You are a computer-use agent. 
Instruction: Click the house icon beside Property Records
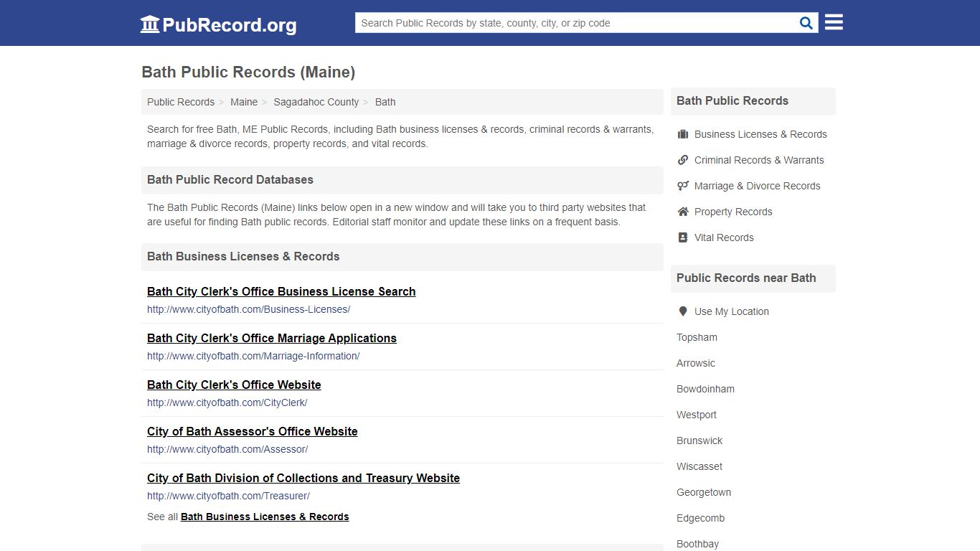[x=683, y=212]
